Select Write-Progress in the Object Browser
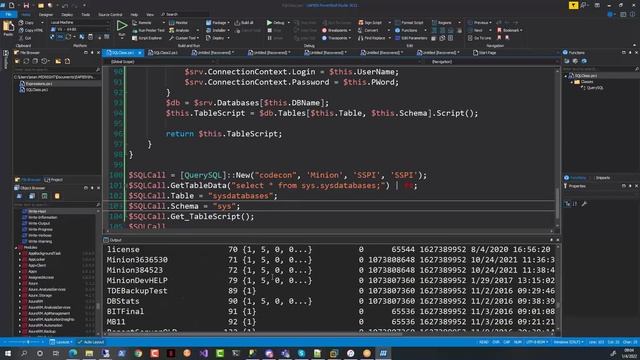 40,229
